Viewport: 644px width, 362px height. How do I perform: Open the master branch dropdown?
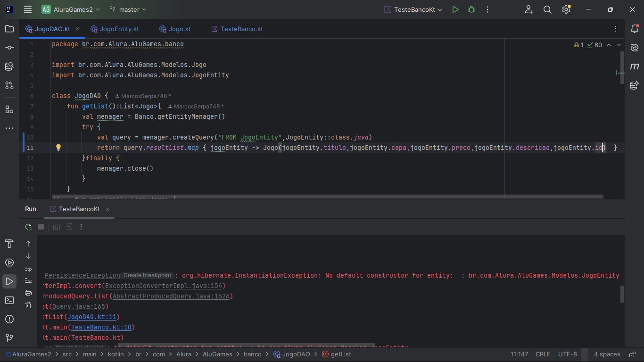[128, 9]
